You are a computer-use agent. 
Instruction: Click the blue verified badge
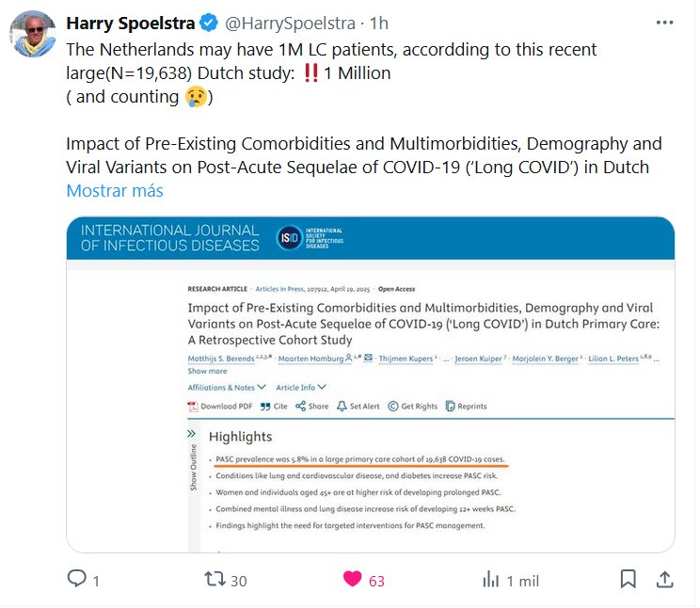click(211, 23)
